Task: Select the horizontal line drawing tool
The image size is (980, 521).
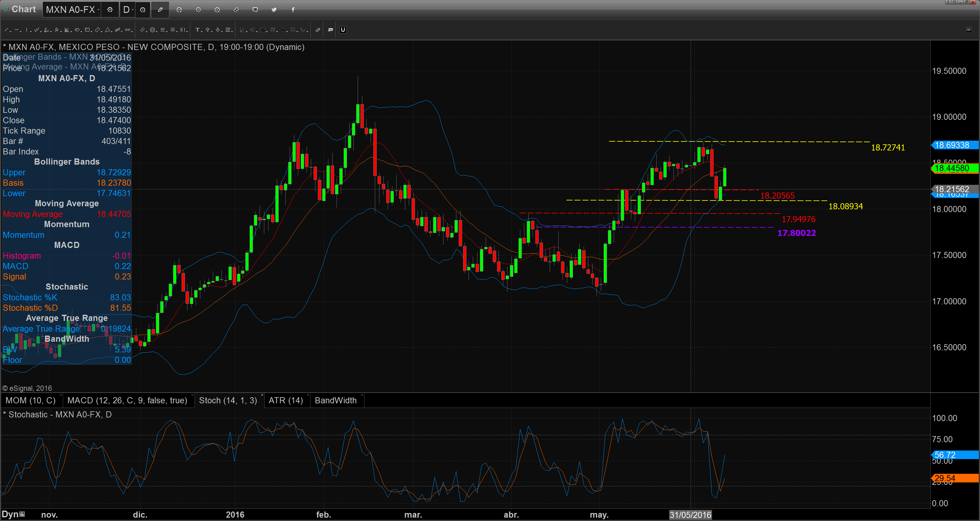Action: [16, 30]
